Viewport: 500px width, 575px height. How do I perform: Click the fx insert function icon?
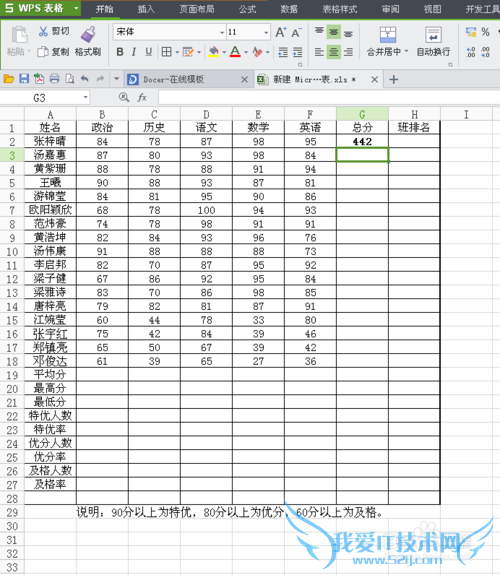point(142,98)
